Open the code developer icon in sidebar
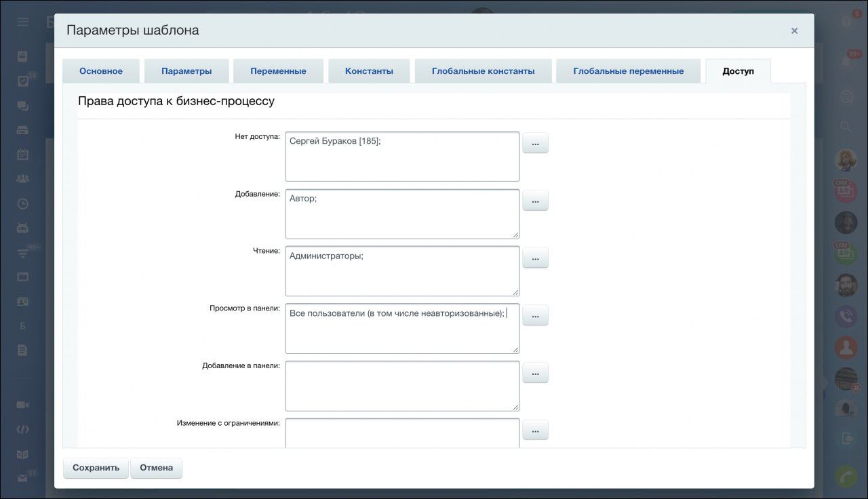 click(x=23, y=429)
